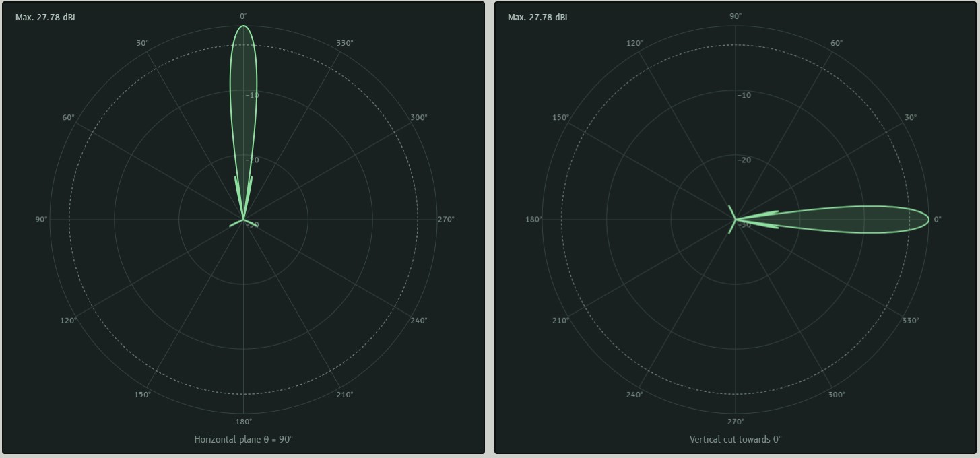Select the 0° label on Horizontal plane plot
The height and width of the screenshot is (458, 980).
coord(244,16)
